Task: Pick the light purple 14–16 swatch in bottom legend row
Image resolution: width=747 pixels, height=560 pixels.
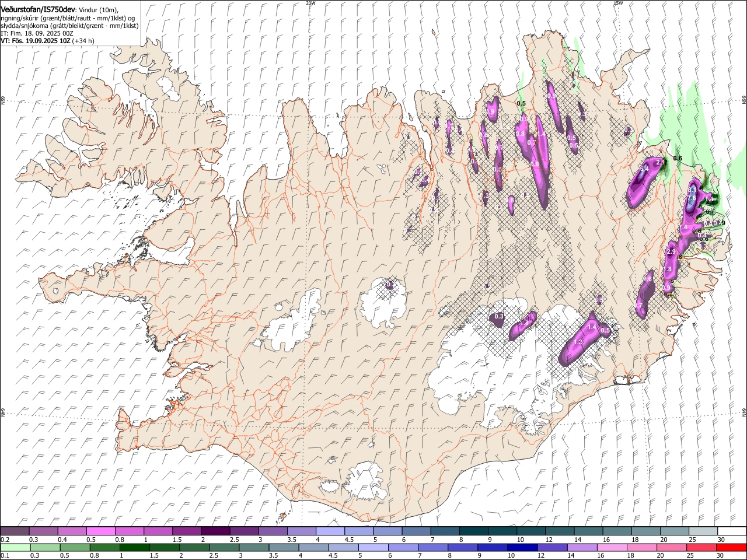Action: 582,547
